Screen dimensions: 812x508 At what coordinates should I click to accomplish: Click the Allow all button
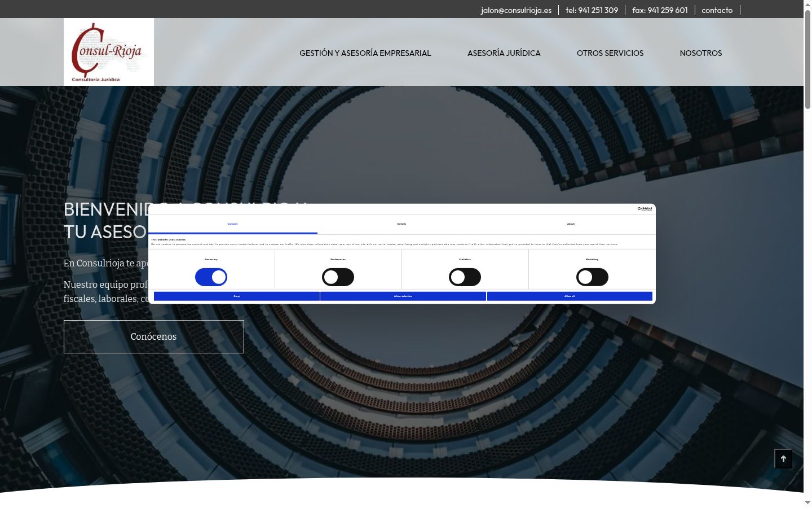click(x=570, y=296)
